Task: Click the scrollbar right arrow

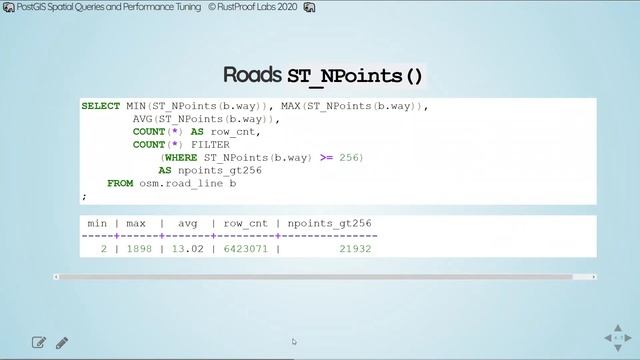Action: pyautogui.click(x=594, y=277)
